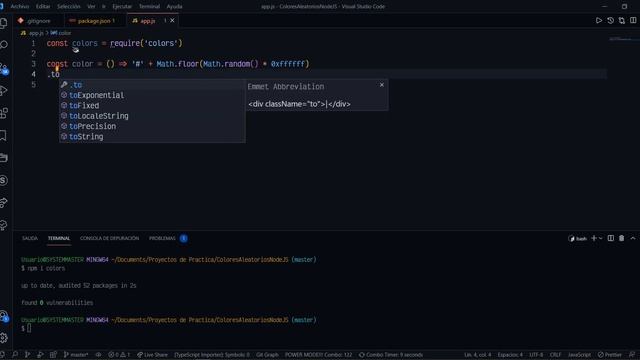Maximize the panel with chevron up
Image resolution: width=640 pixels, height=360 pixels.
click(x=633, y=238)
